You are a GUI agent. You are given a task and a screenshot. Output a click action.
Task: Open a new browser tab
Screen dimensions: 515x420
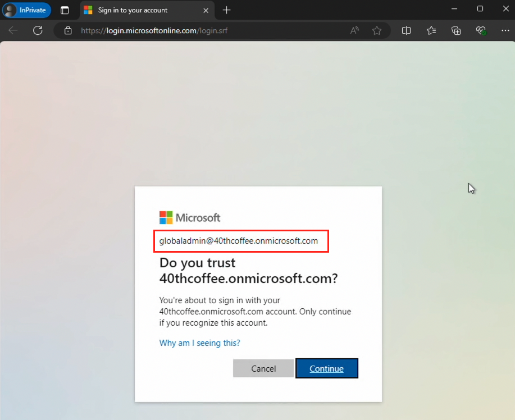point(226,10)
